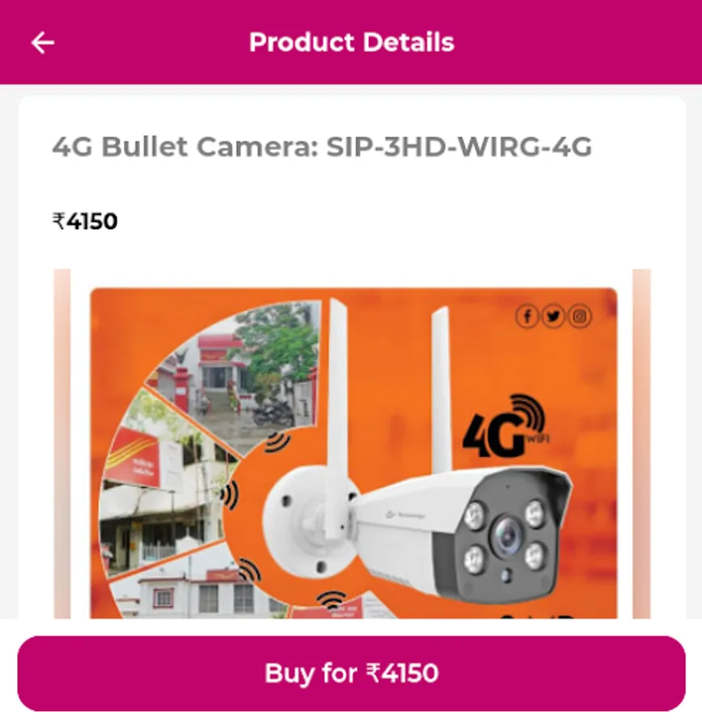
Task: Tap the Facebook icon on the product image
Action: coord(526,316)
